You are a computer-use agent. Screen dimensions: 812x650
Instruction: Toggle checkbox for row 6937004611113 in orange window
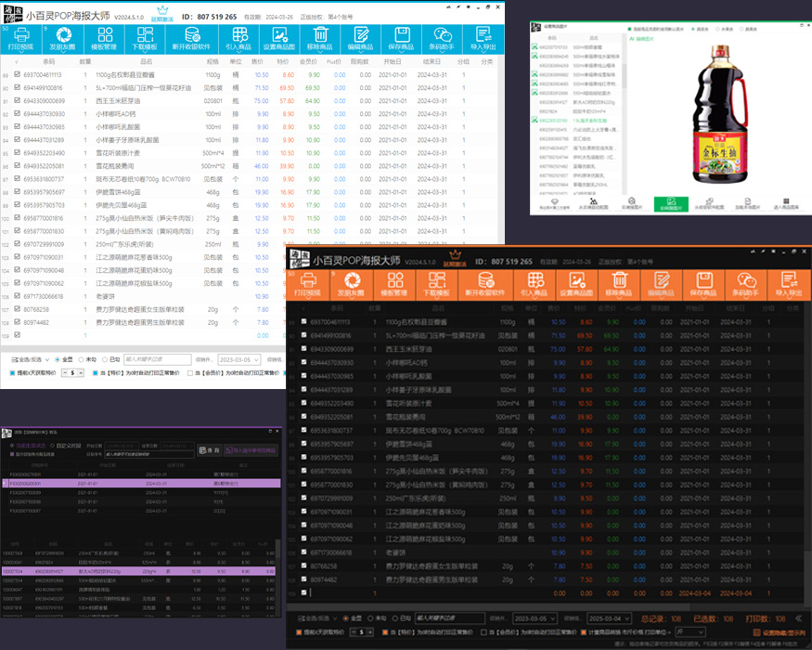tap(304, 321)
